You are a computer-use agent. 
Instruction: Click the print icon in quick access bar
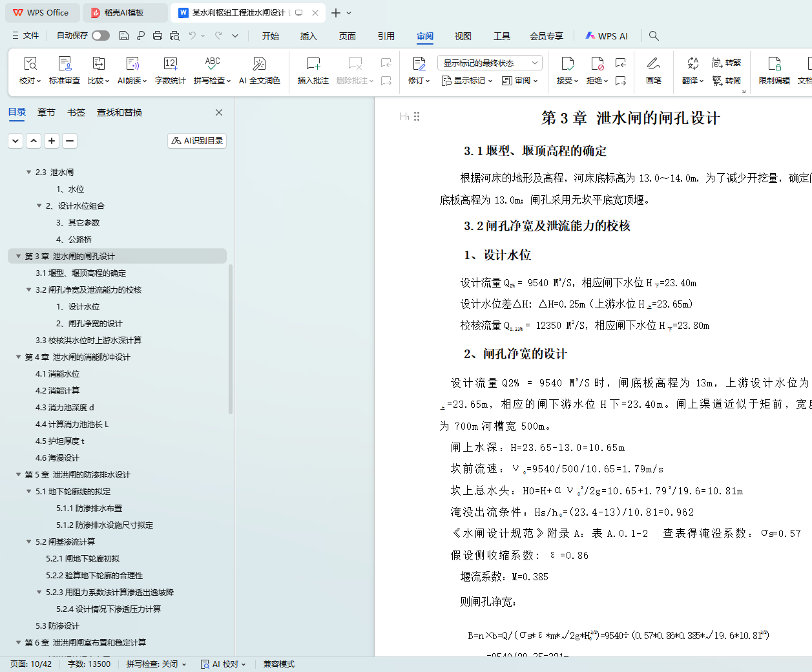point(158,36)
